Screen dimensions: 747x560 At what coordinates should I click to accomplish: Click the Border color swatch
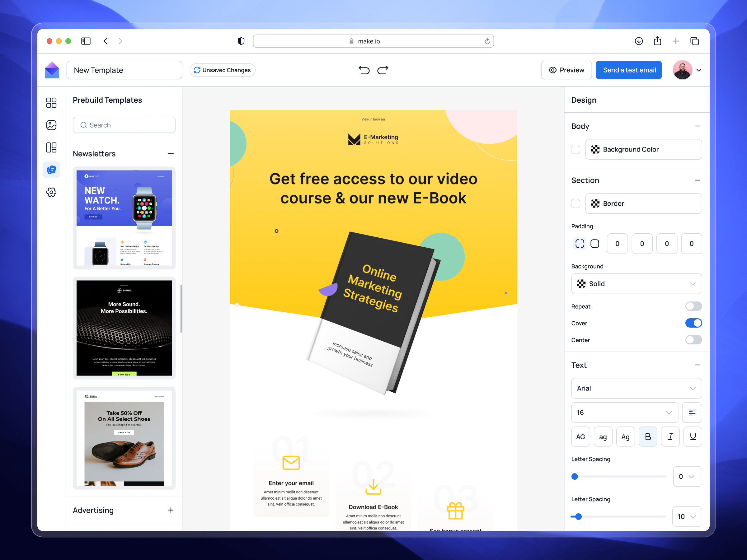point(595,203)
